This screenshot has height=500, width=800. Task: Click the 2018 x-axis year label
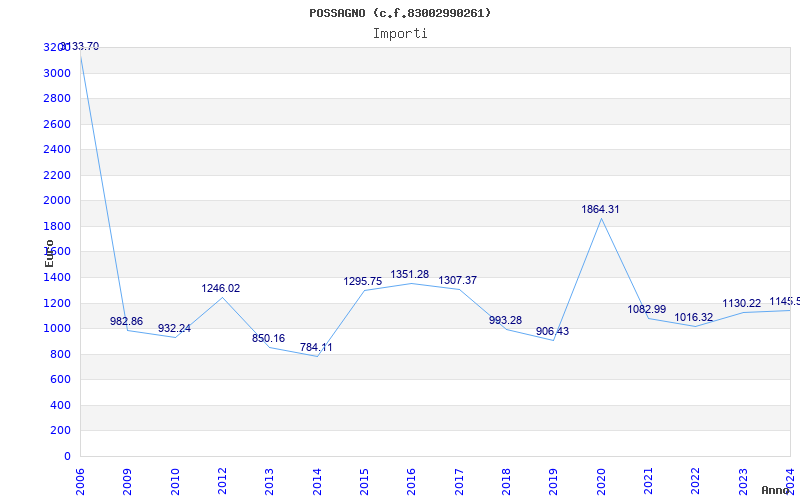pyautogui.click(x=506, y=482)
